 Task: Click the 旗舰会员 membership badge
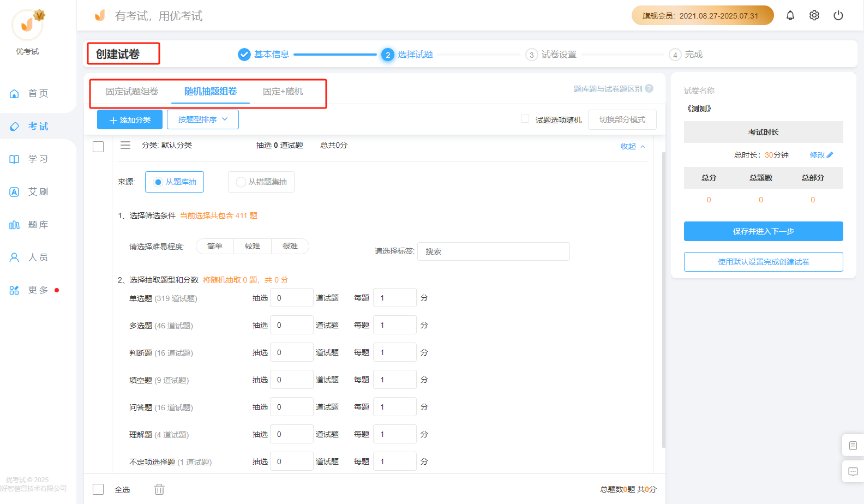(703, 15)
